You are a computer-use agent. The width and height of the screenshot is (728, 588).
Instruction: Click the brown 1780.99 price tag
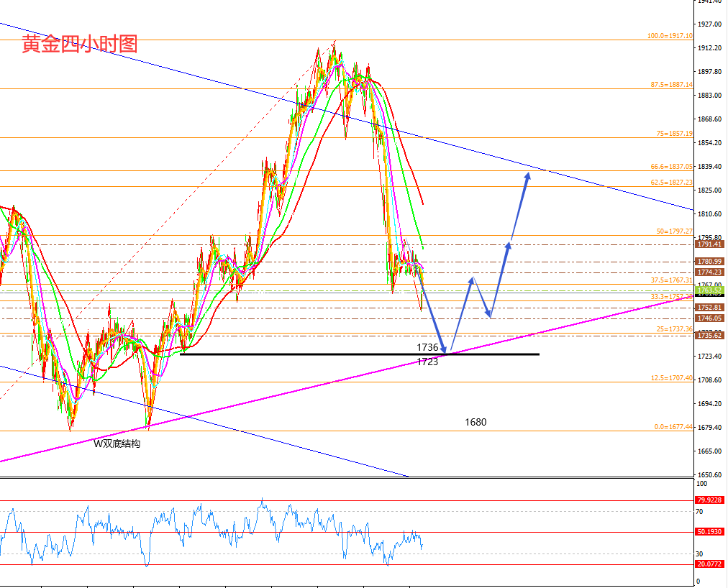point(709,262)
